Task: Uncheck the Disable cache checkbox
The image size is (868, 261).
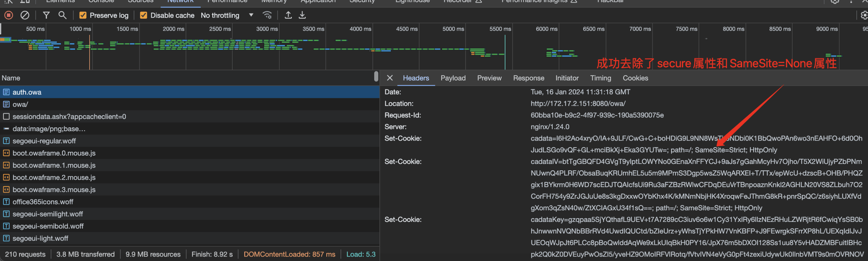Action: click(143, 16)
